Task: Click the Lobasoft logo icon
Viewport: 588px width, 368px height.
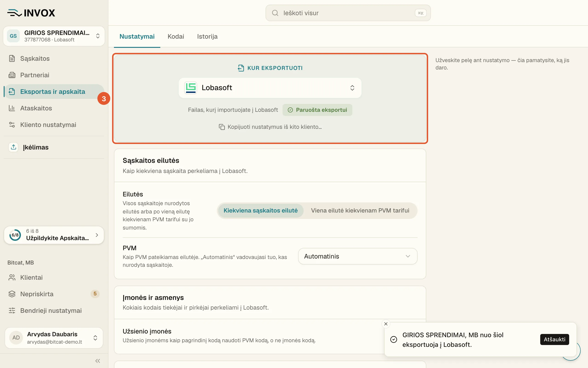Action: pos(191,88)
